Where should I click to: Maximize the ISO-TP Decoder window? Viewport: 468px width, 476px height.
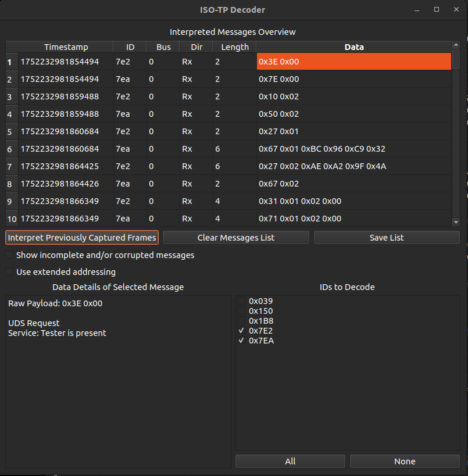click(437, 10)
